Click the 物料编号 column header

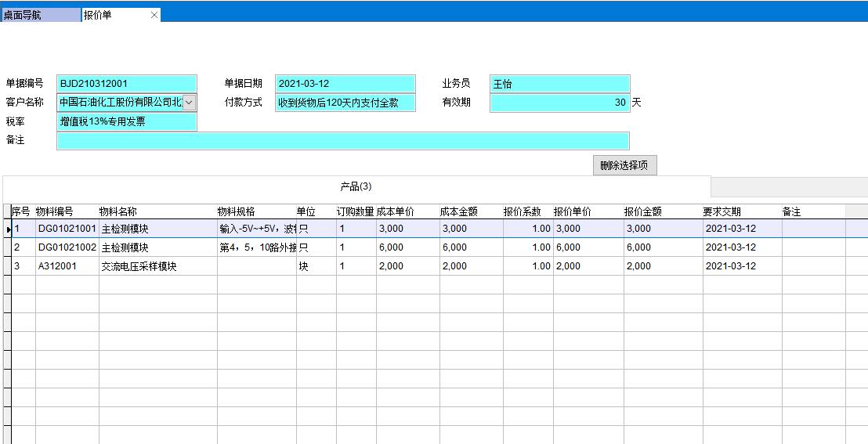click(55, 212)
